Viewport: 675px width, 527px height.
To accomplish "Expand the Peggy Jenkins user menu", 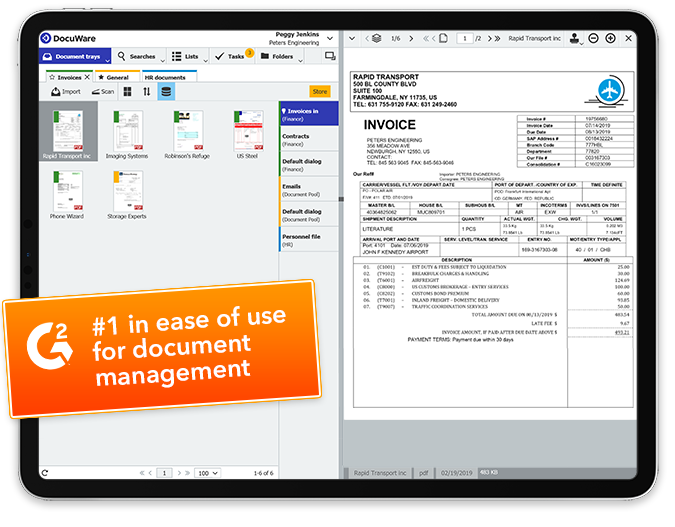I will coord(330,38).
